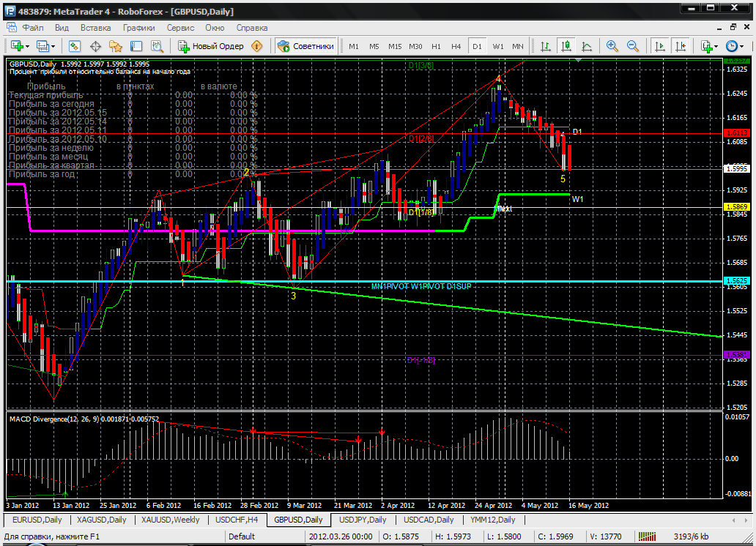The width and height of the screenshot is (756, 546).
Task: Click the Zoom In magnifier icon
Action: pos(612,46)
